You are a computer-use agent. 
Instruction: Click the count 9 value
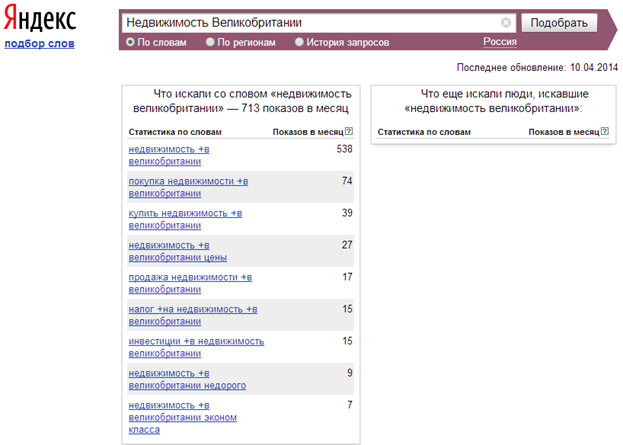coord(350,373)
